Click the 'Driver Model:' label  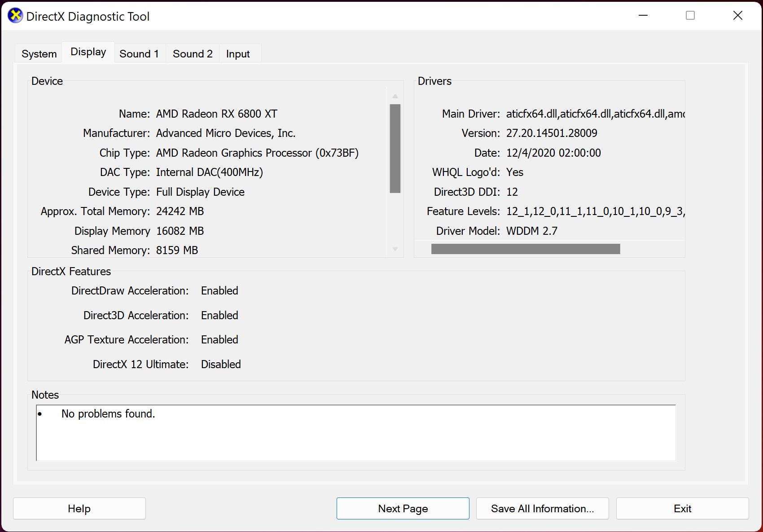click(468, 231)
